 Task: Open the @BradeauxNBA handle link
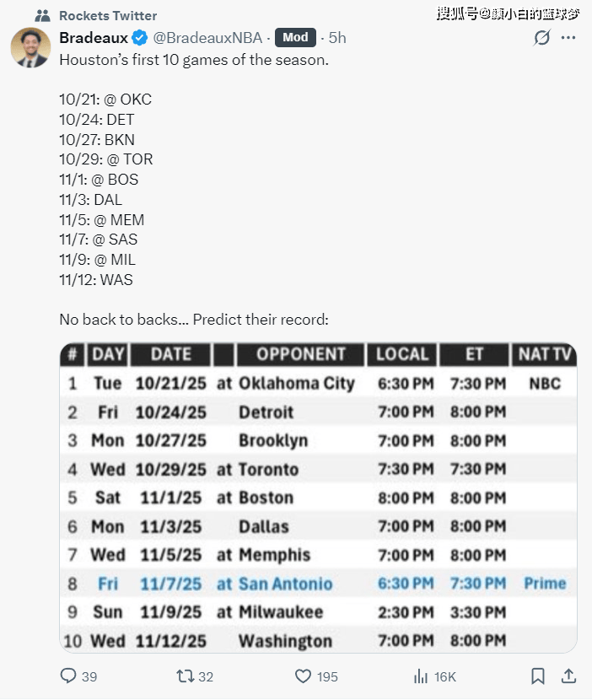coord(207,38)
